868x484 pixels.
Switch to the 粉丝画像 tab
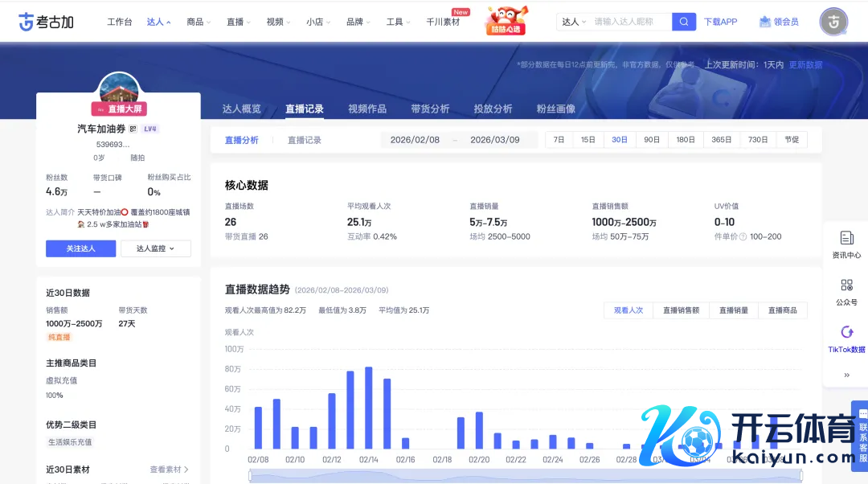(555, 109)
